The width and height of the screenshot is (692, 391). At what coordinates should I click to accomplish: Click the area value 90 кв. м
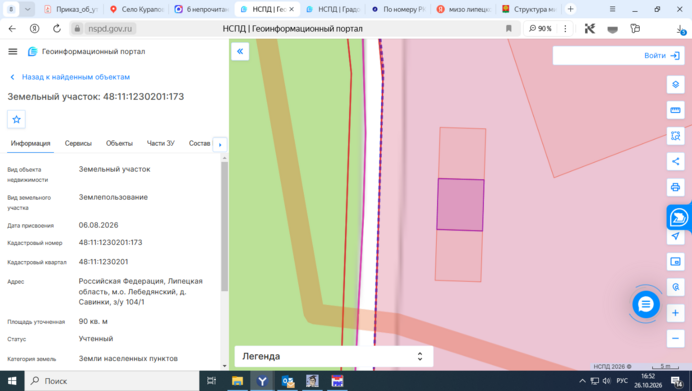(x=93, y=321)
